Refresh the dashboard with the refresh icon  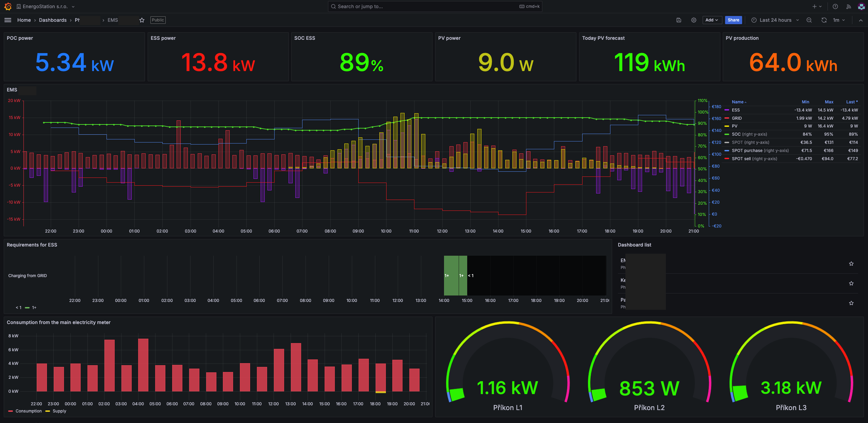point(824,20)
